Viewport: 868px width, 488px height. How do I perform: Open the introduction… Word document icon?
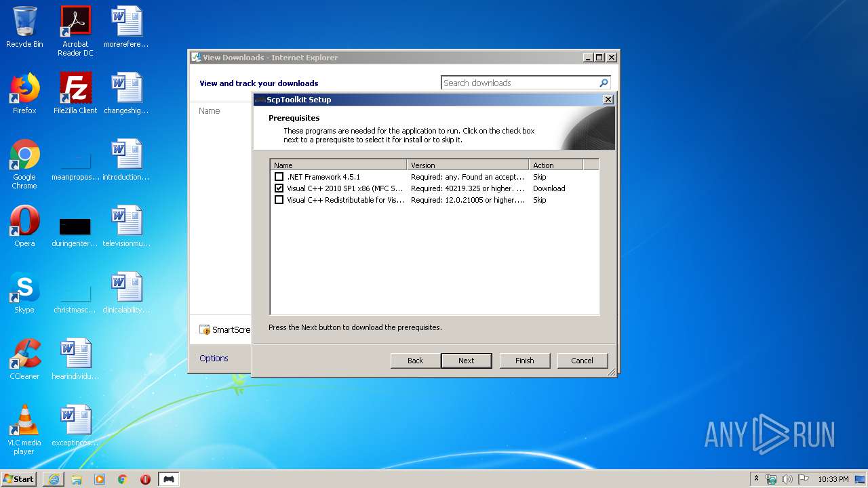126,160
